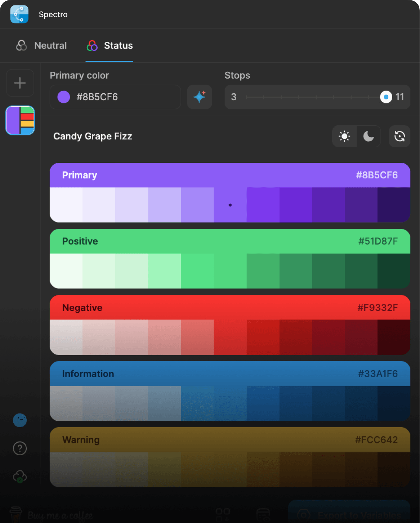This screenshot has height=523, width=420.
Task: Pick the darkest swatch in the Information row
Action: coord(394,403)
